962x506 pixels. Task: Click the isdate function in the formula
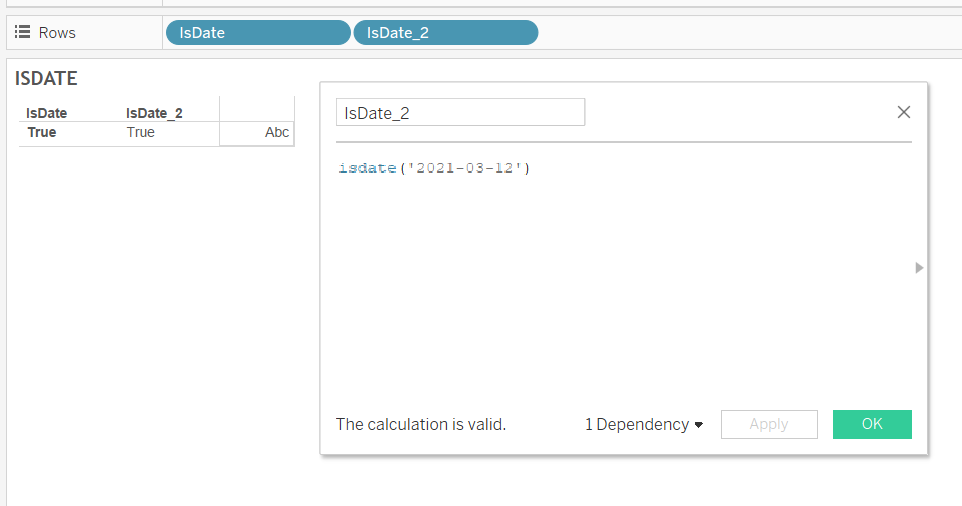[367, 168]
